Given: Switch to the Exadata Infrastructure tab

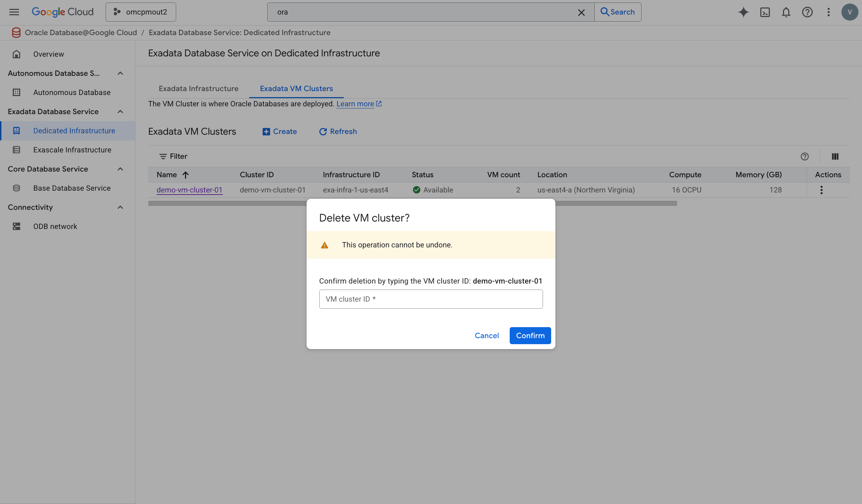Looking at the screenshot, I should pyautogui.click(x=198, y=89).
